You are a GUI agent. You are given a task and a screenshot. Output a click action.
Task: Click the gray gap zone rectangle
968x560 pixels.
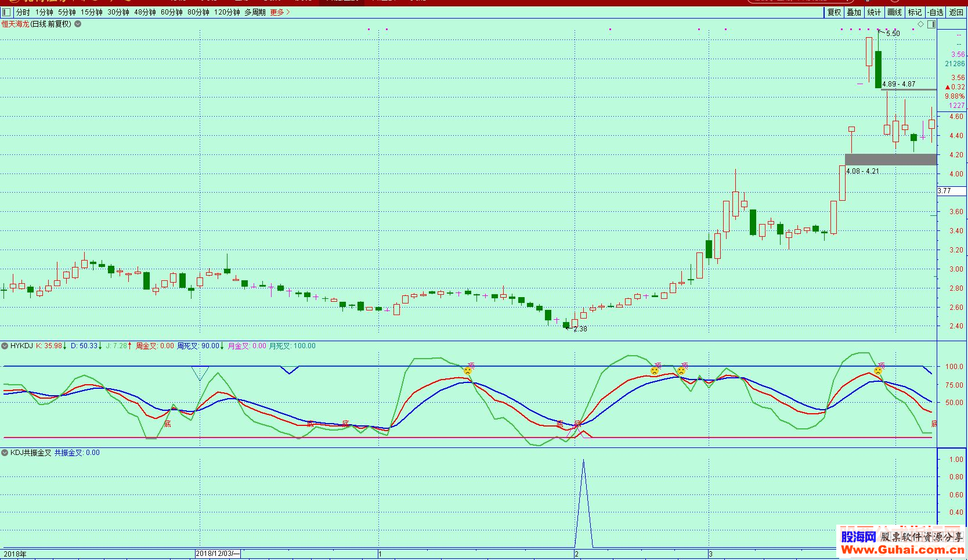pos(891,160)
